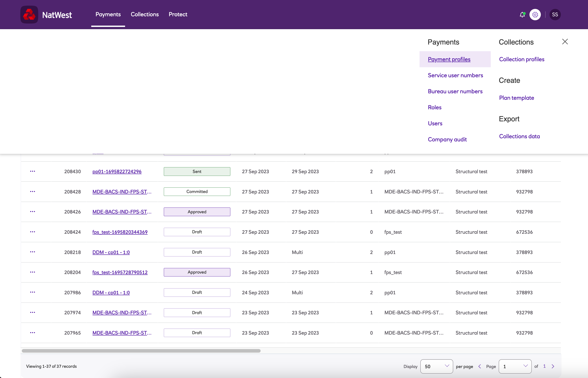Click 24 Sep 2023 date cell

(255, 293)
